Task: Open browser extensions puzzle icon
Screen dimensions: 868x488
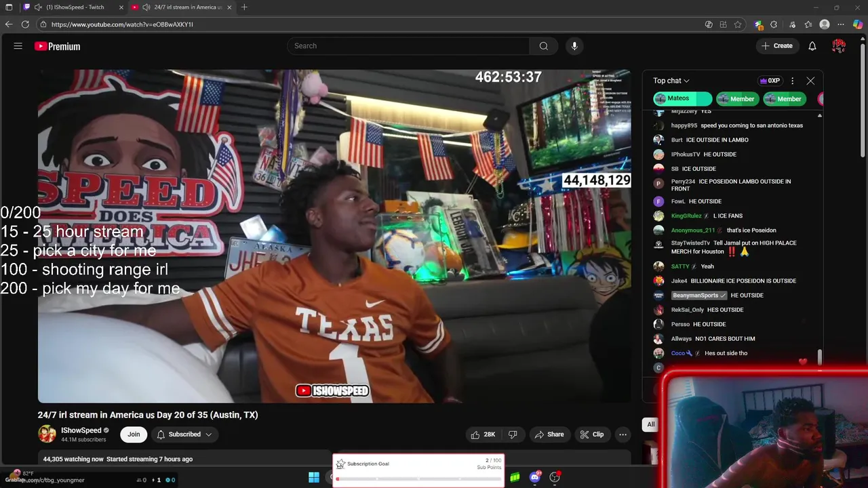Action: [774, 24]
